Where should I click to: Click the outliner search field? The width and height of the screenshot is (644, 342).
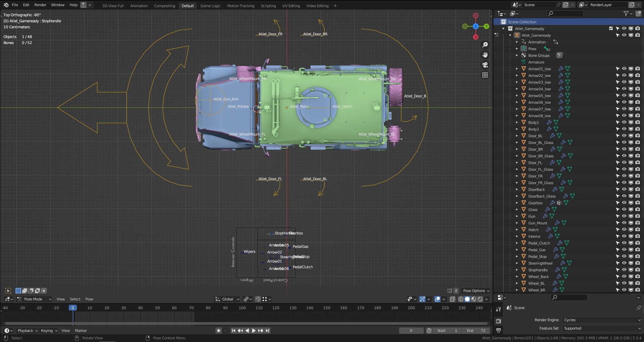tap(565, 13)
